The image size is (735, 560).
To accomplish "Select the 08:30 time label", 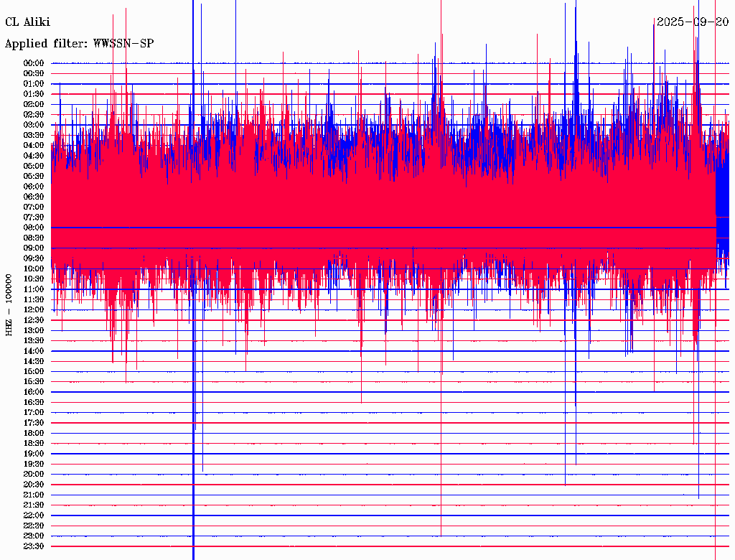I will point(34,238).
